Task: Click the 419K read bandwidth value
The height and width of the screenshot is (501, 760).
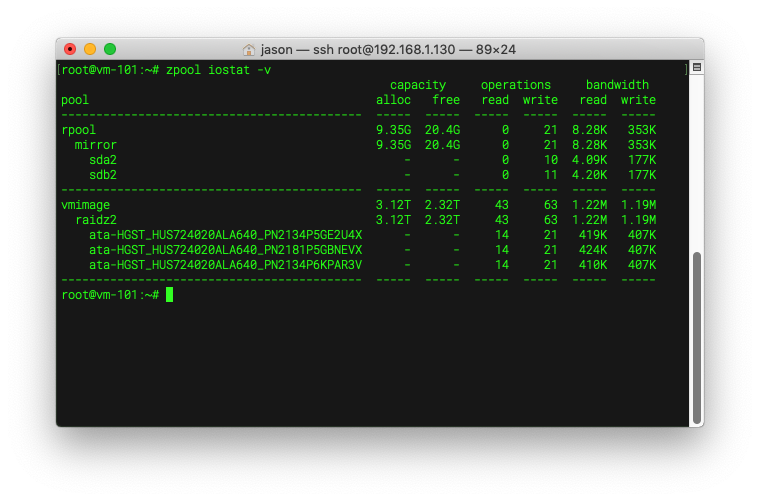Action: click(x=593, y=235)
